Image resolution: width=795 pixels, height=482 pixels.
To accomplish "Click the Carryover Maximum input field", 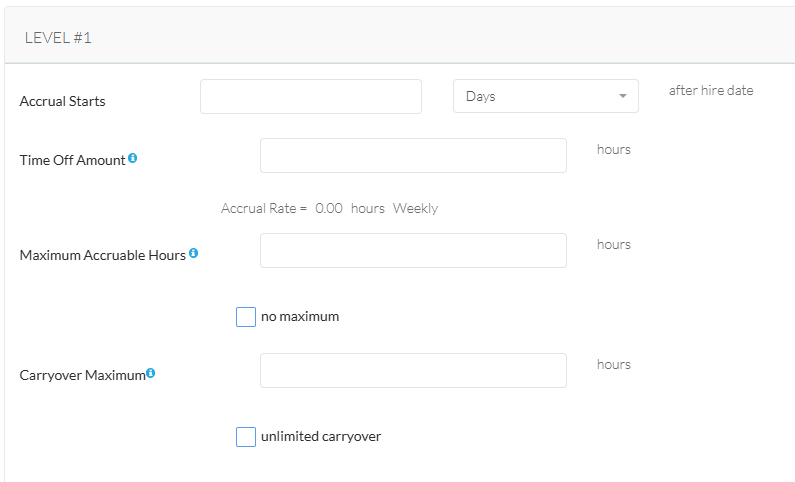I will [413, 370].
